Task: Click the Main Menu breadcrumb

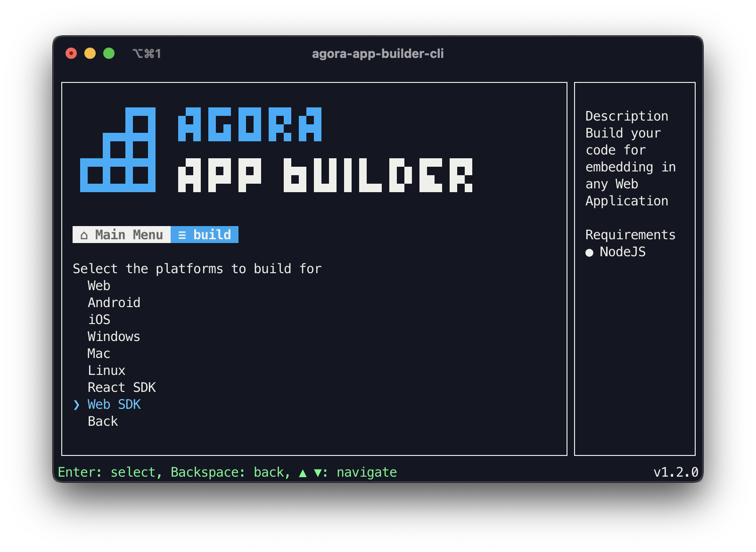Action: coord(122,235)
